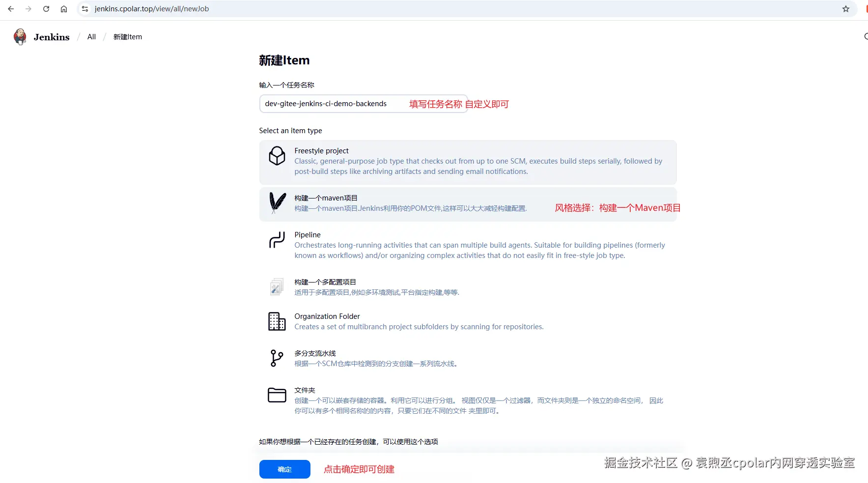Click the browser address bar URL
This screenshot has height=483, width=868.
pos(152,9)
